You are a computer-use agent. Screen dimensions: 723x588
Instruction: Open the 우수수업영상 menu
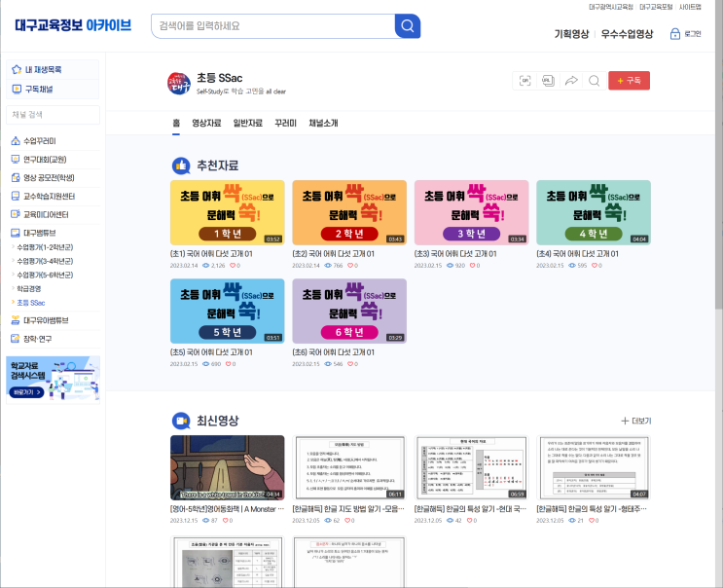pyautogui.click(x=627, y=34)
